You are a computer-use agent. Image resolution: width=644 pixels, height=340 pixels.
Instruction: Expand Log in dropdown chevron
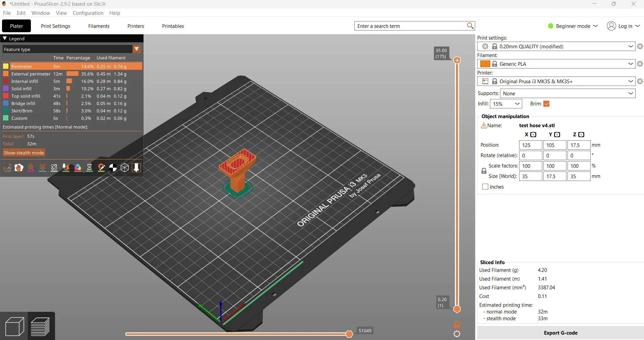click(x=638, y=26)
